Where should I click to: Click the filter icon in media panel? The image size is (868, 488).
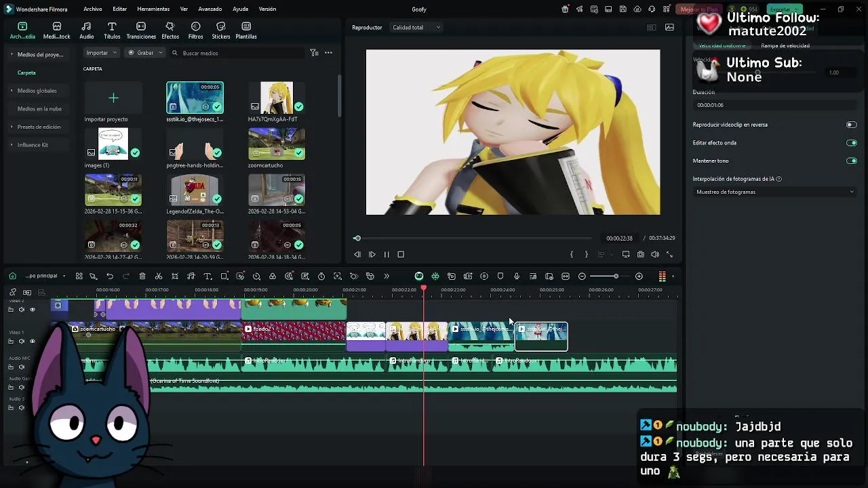[314, 53]
